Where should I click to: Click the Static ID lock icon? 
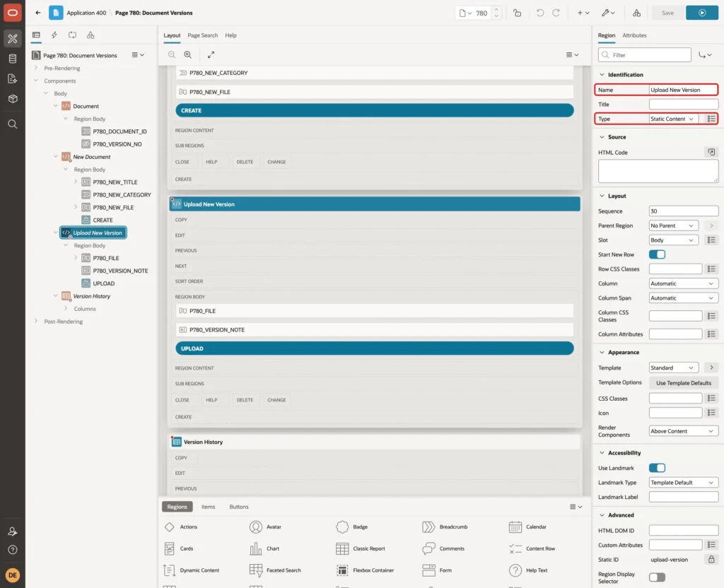711,560
